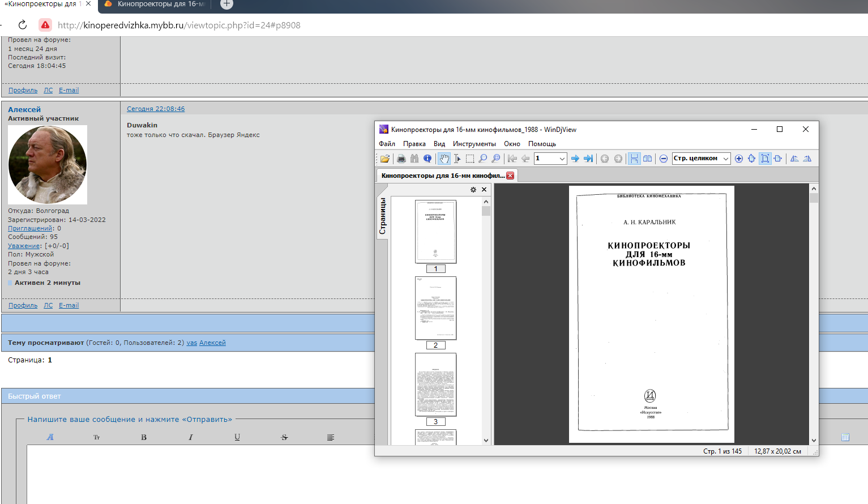Jump to the first page arrow

[x=512, y=159]
